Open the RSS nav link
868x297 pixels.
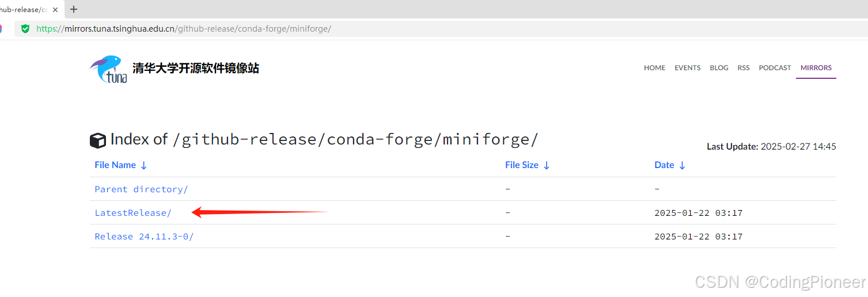[744, 68]
